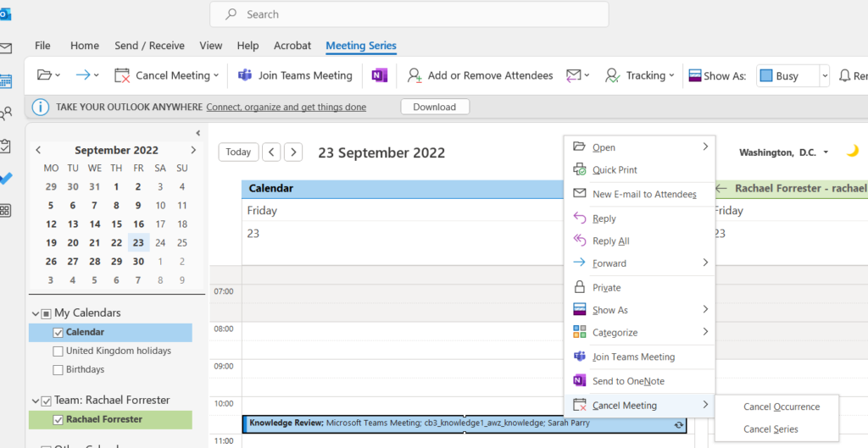The image size is (868, 448).
Task: Open More Apps grid icon in sidebar
Action: [x=6, y=211]
